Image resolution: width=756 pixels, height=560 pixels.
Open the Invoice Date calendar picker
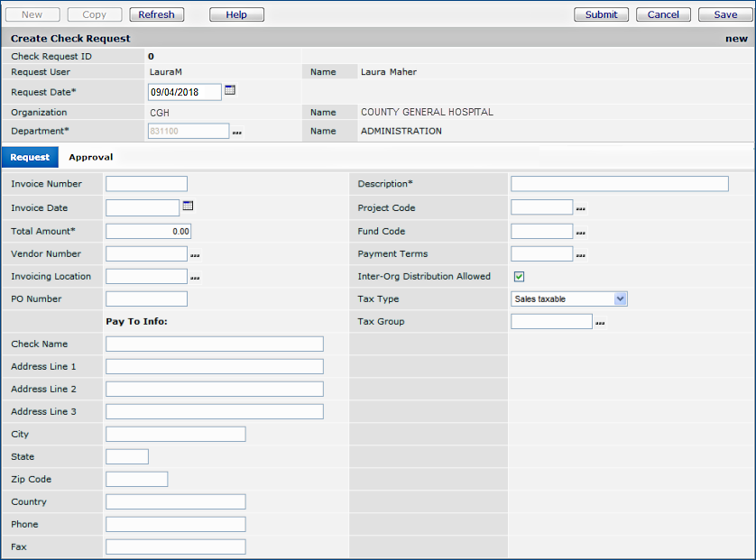pyautogui.click(x=188, y=207)
